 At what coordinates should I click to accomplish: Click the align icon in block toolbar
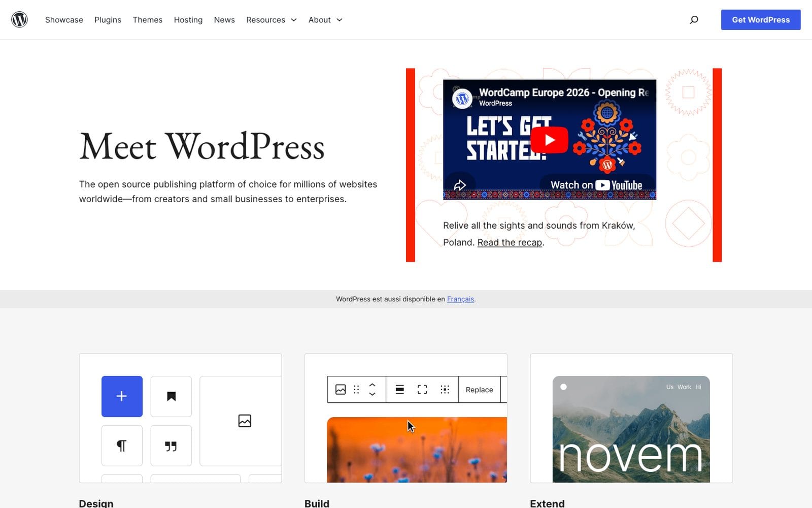point(400,390)
